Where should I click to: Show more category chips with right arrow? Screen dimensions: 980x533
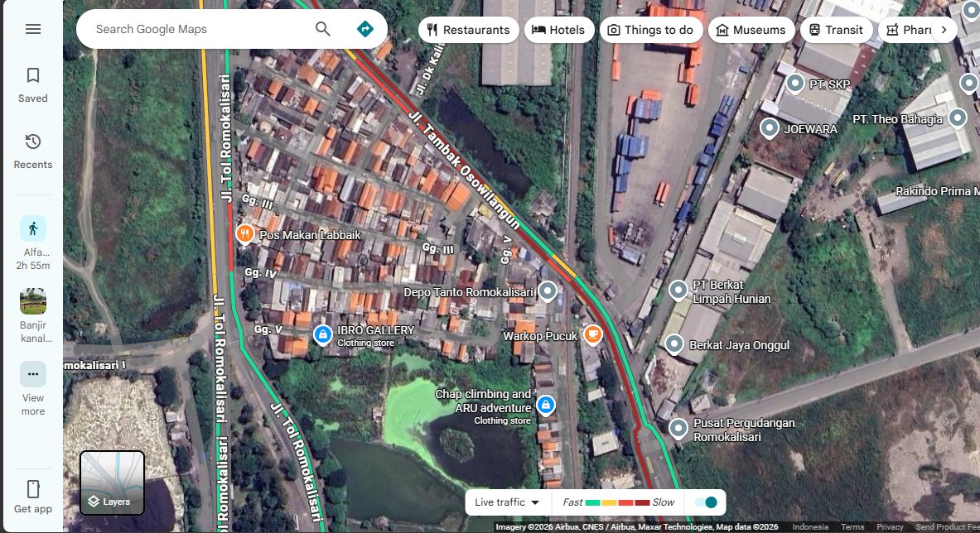pyautogui.click(x=944, y=30)
